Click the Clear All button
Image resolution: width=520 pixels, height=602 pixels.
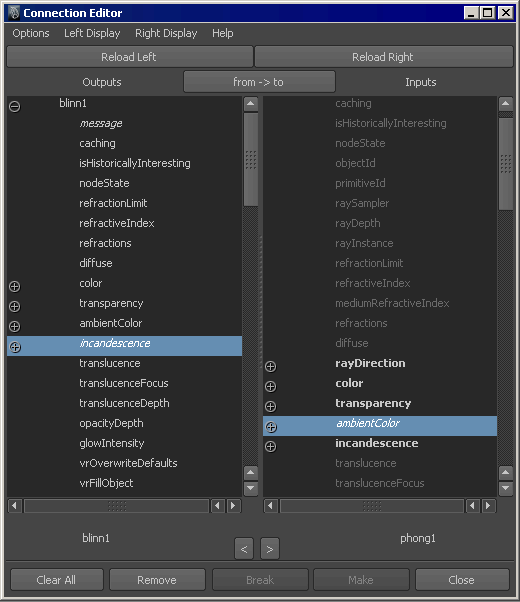tap(56, 580)
